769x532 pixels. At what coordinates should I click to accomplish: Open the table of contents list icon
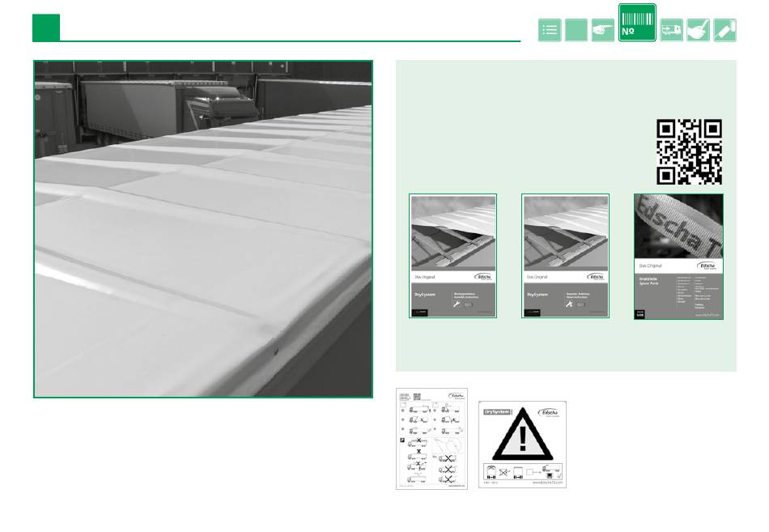coord(550,30)
